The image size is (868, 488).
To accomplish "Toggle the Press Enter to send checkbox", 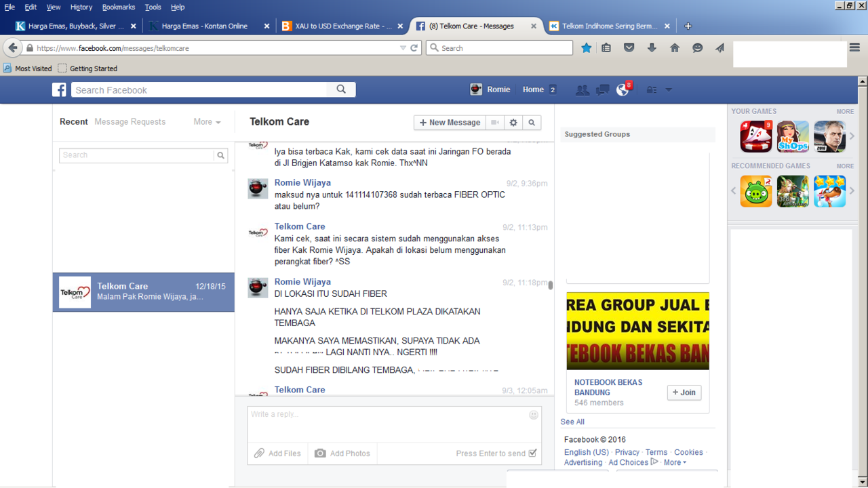I will (533, 453).
